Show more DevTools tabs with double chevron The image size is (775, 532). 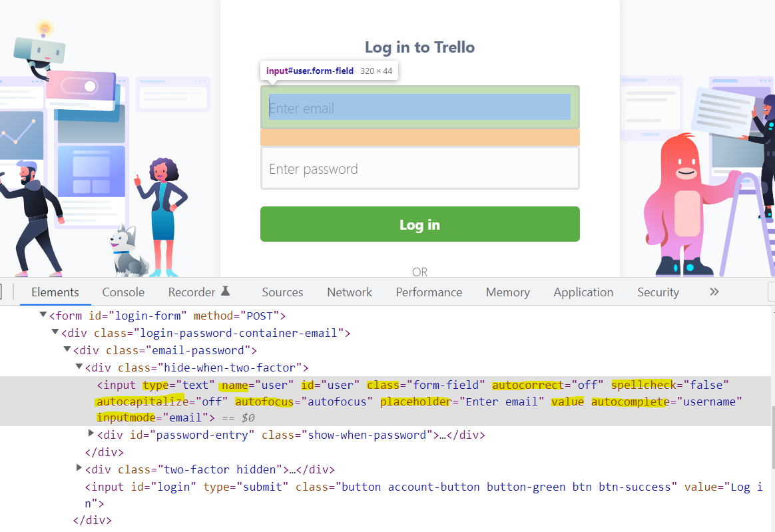click(714, 292)
